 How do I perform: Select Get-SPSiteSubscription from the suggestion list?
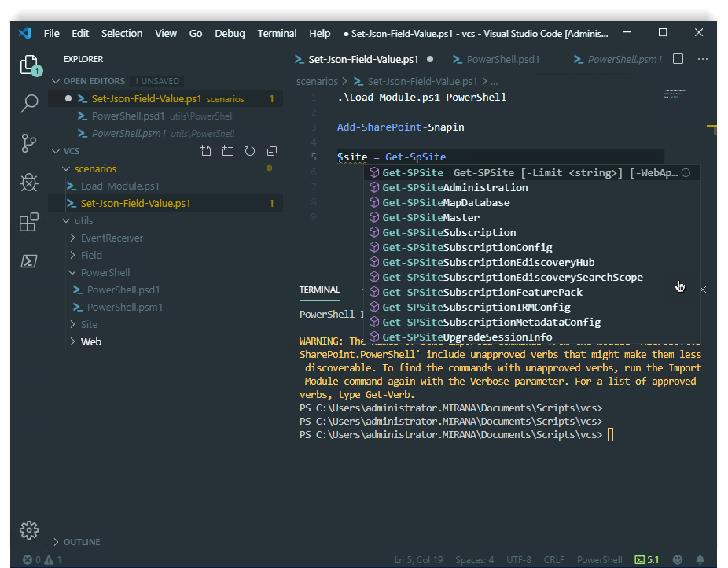click(449, 233)
